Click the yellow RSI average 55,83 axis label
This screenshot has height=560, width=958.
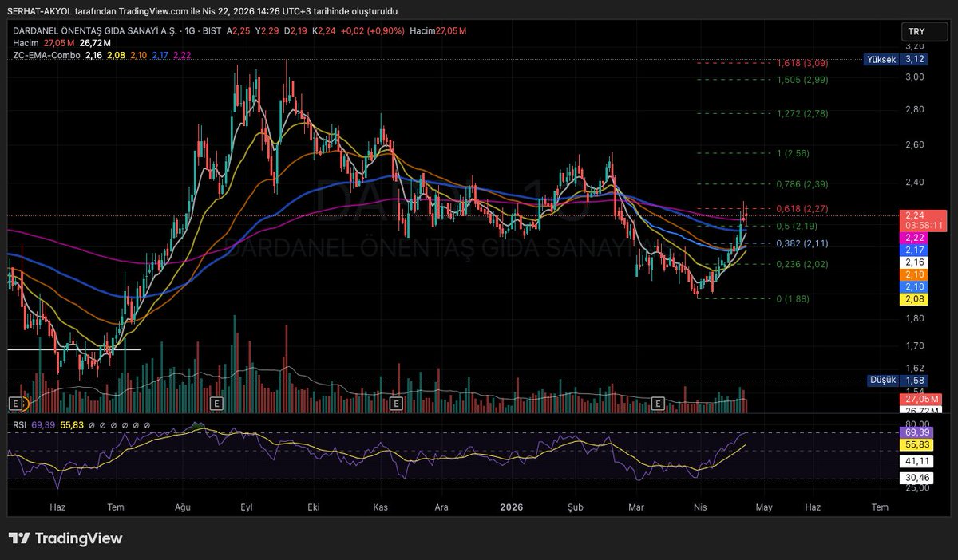918,444
